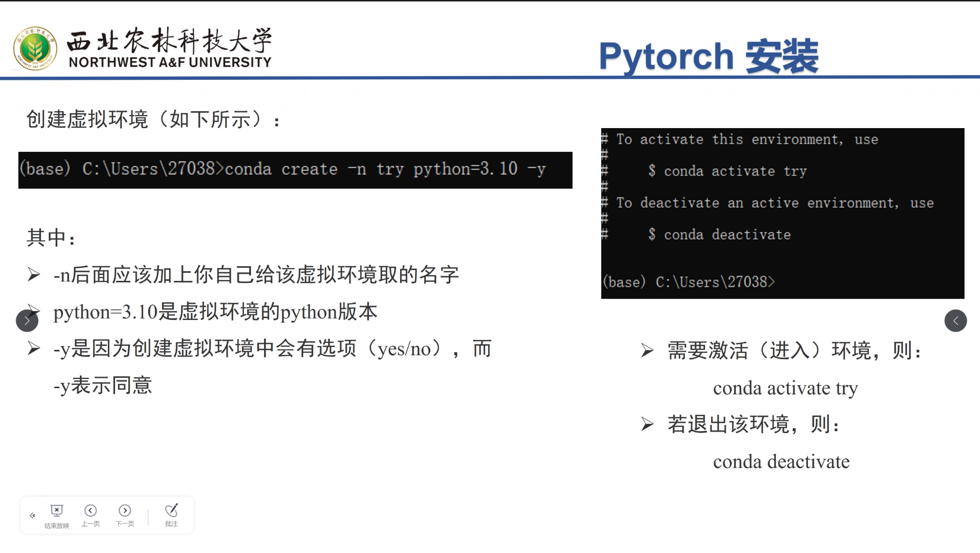980x553 pixels.
Task: Select the 下一页 next page icon
Action: (x=125, y=510)
